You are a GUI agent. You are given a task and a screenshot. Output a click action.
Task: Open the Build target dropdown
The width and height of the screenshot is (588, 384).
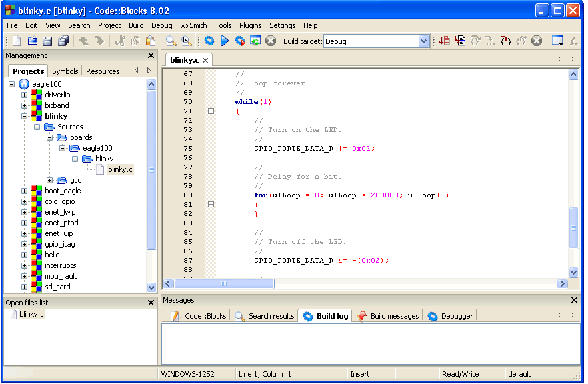coord(423,41)
